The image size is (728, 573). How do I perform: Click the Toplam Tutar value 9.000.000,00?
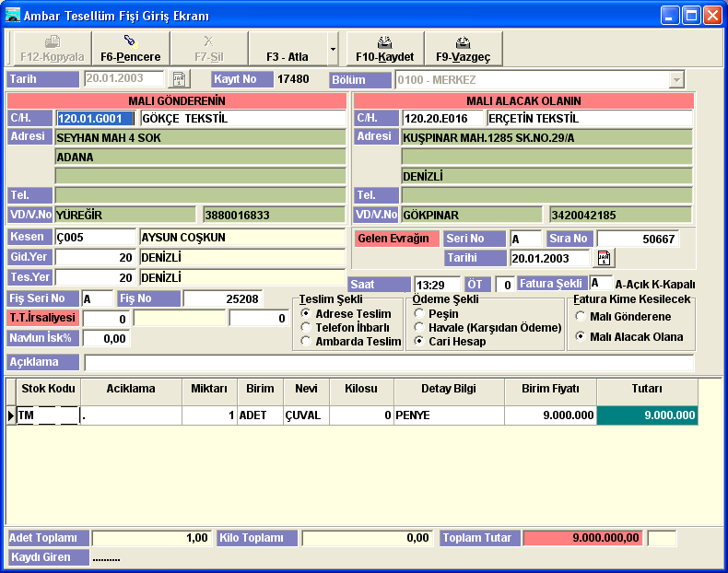pyautogui.click(x=583, y=538)
